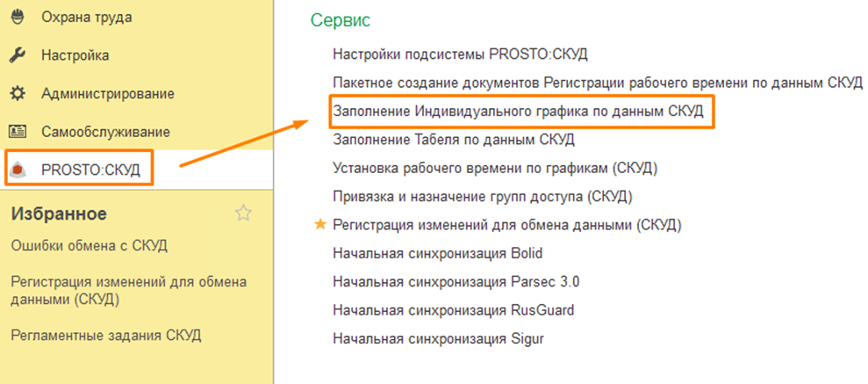Open Установка рабочего времени по графикам
Screen dimensions: 868x384
(x=495, y=168)
